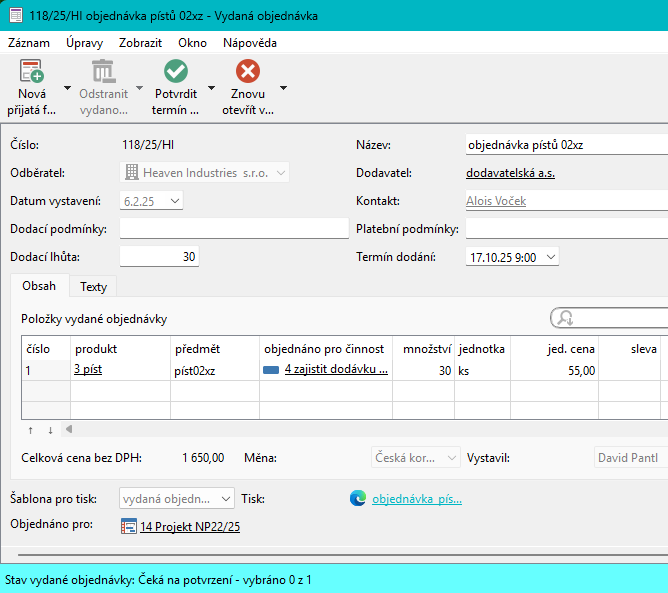668x593 pixels.
Task: Click the search magnifier icon above the table
Action: point(566,318)
